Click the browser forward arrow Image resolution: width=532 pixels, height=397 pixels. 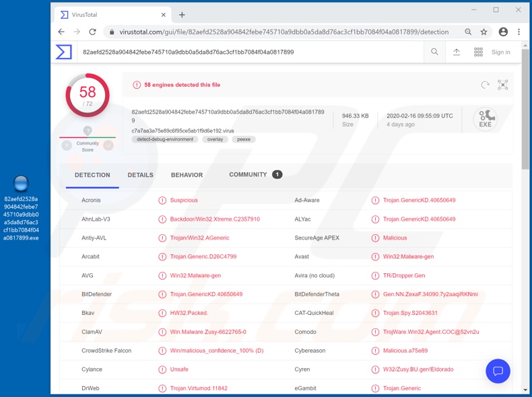tap(77, 32)
